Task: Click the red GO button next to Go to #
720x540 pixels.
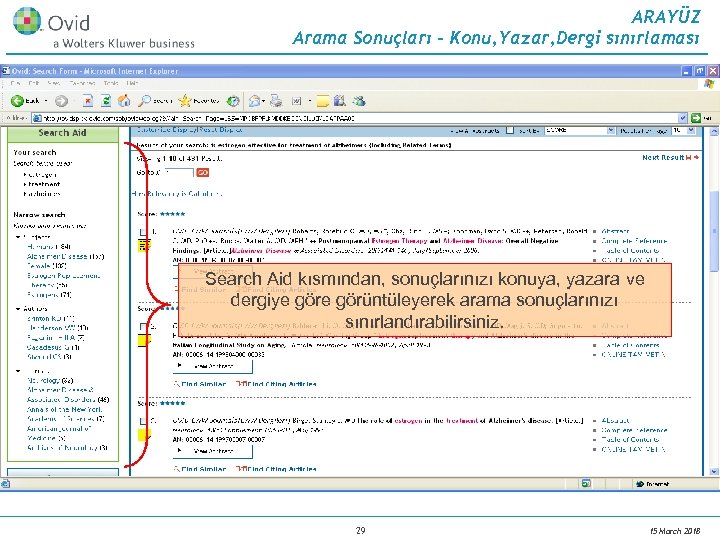Action: pos(202,173)
